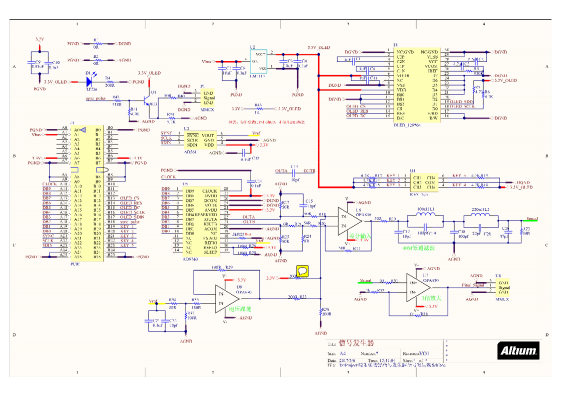Select the op-amp triangle labeled U6
The width and height of the screenshot is (561, 397).
[x=350, y=221]
